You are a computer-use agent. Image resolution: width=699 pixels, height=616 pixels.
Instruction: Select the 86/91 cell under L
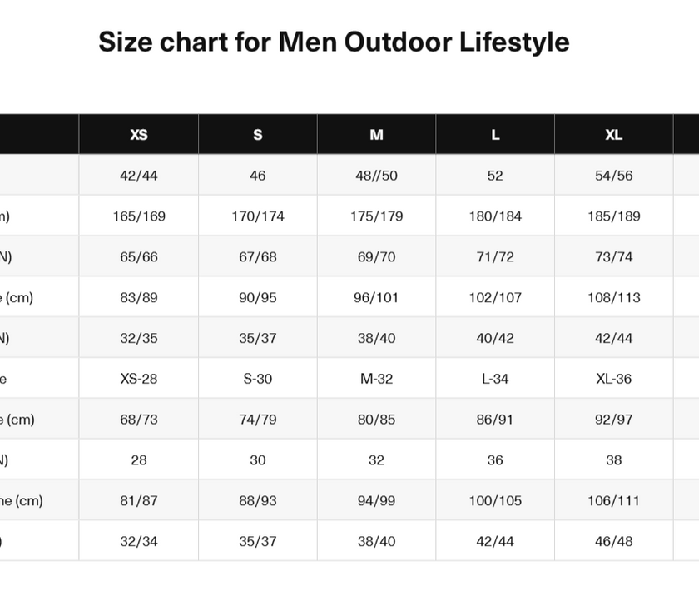[x=495, y=420]
